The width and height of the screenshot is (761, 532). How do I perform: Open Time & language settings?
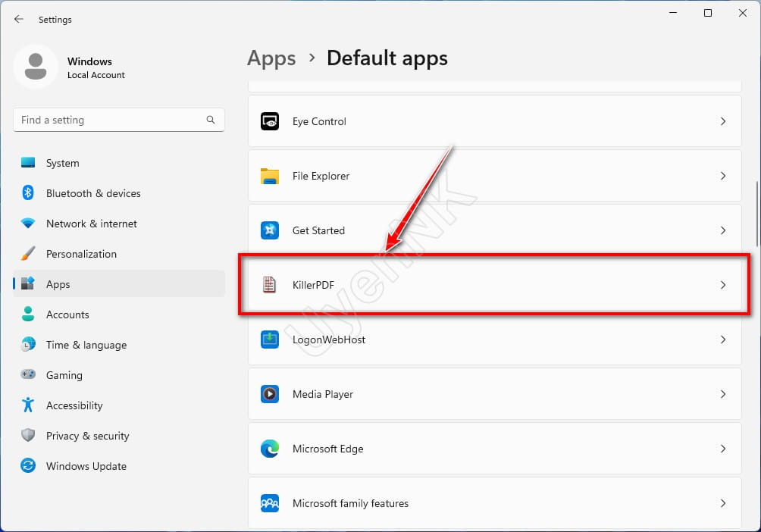119,344
